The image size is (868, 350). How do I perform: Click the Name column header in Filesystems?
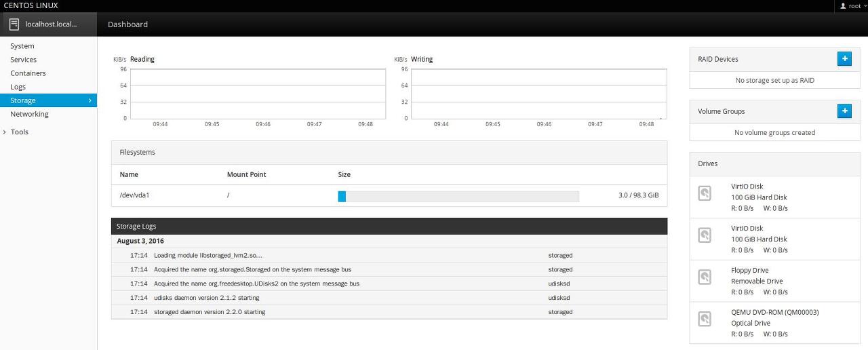tap(129, 174)
